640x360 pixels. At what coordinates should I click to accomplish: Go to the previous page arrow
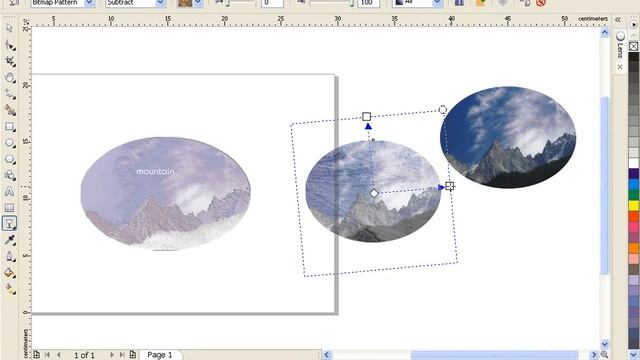[x=59, y=355]
